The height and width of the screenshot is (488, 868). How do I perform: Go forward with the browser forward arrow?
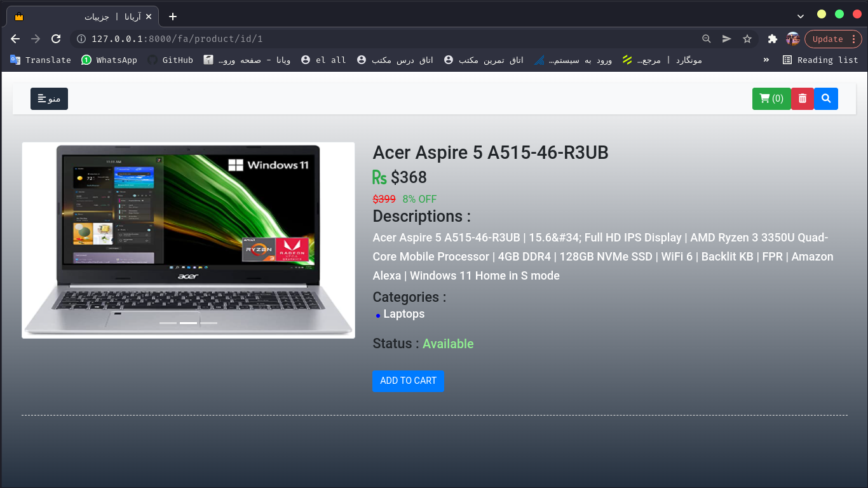tap(36, 39)
